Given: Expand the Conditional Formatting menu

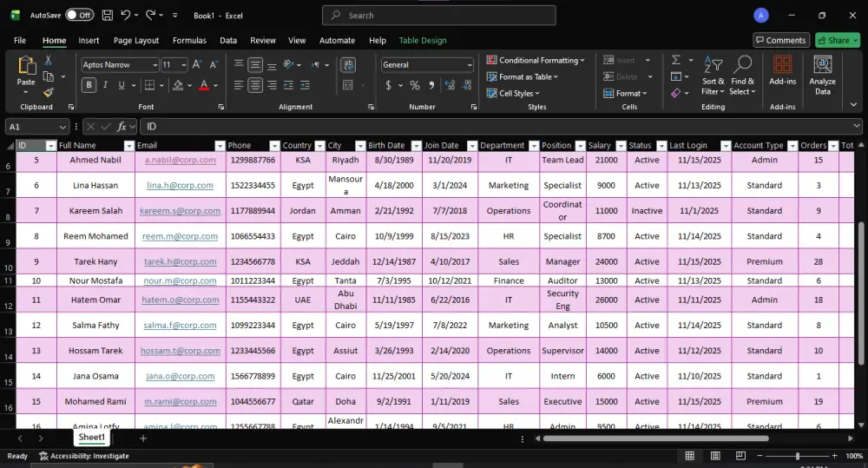Looking at the screenshot, I should point(536,60).
